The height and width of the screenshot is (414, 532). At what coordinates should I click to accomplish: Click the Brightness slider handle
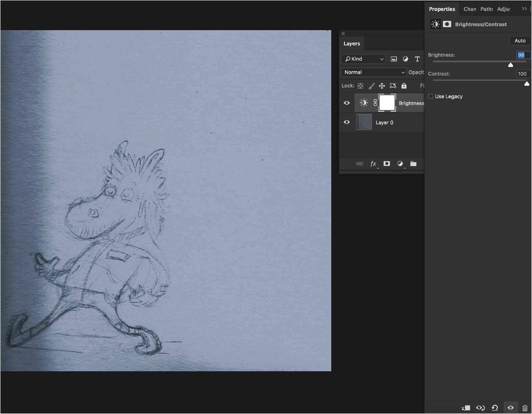point(510,65)
